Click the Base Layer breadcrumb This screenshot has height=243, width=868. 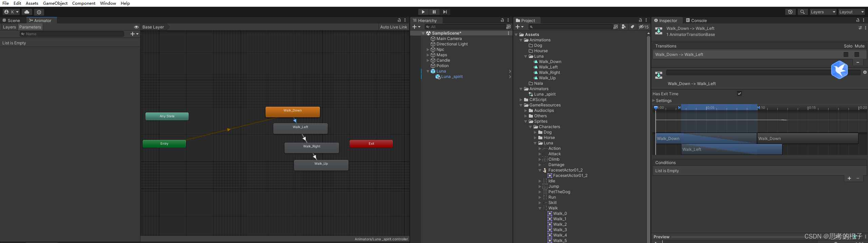(x=153, y=27)
